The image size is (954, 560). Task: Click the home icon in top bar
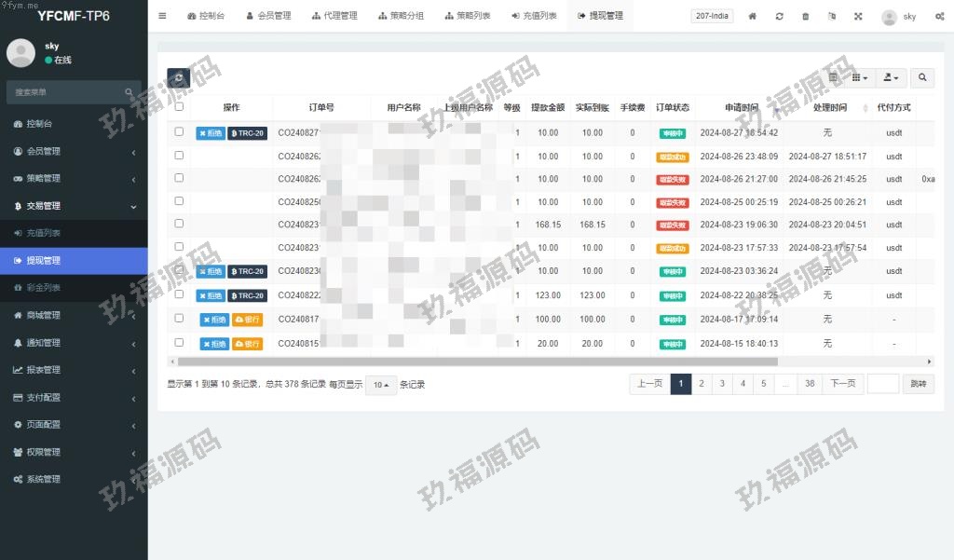click(x=753, y=17)
